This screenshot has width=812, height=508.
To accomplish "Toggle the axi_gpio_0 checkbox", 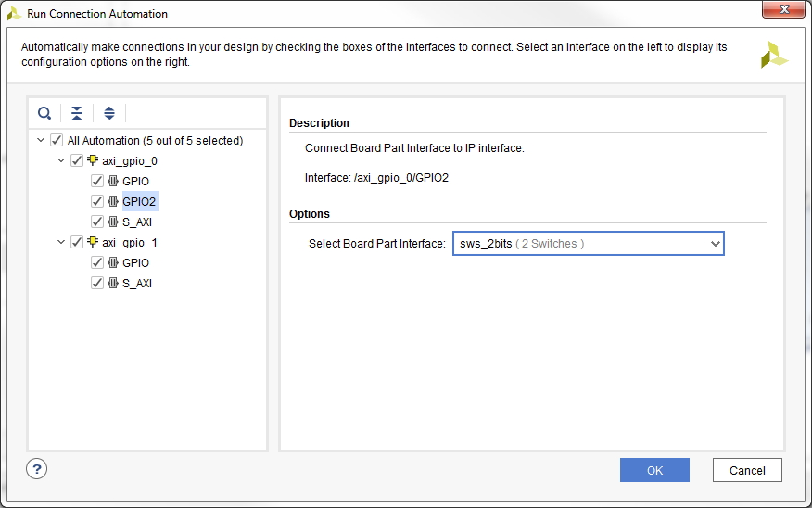I will click(x=77, y=160).
